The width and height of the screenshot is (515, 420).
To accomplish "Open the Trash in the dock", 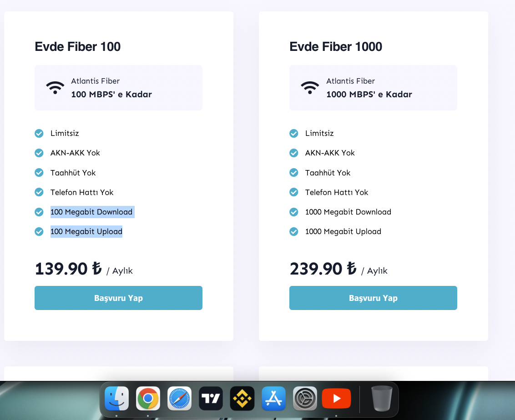I will tap(381, 399).
